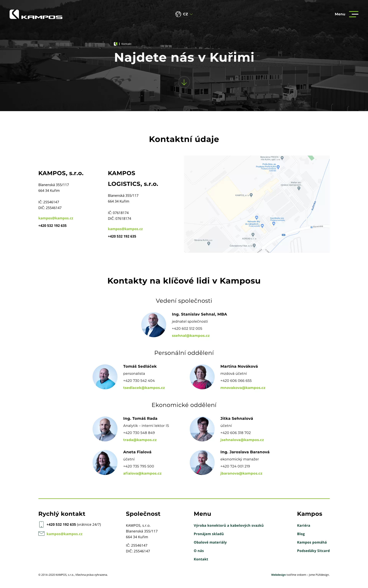This screenshot has width=368, height=588.
Task: Click the Blanenská bus stop icon on map
Action: tap(311, 227)
